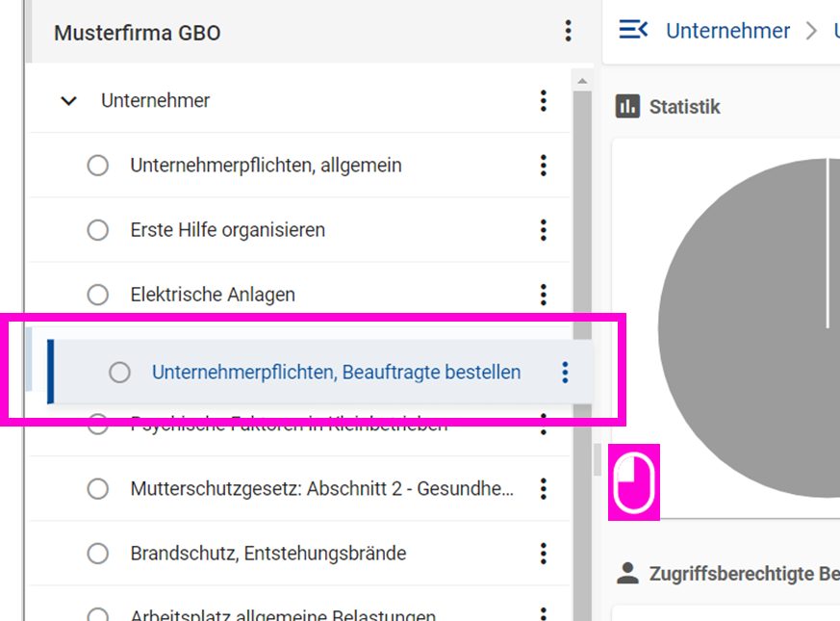Collapse the sidebar with menu toggle icon
Screen dimensions: 840x621
(633, 30)
